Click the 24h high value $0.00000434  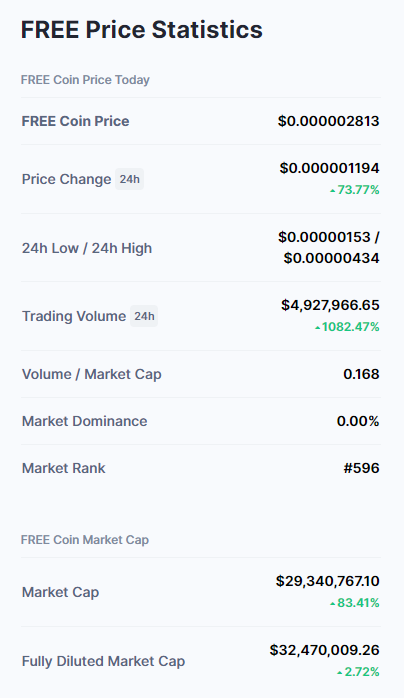tap(331, 258)
